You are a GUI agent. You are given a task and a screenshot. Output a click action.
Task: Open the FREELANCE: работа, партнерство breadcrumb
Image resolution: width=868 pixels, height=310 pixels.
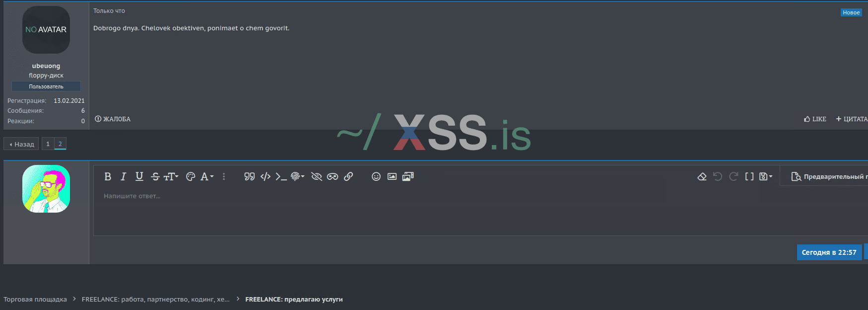pos(155,299)
